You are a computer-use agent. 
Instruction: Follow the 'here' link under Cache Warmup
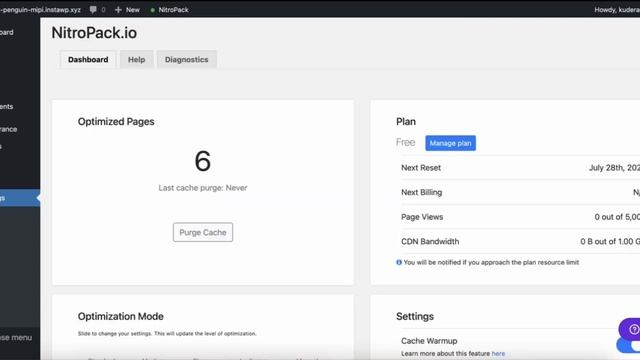pyautogui.click(x=498, y=353)
